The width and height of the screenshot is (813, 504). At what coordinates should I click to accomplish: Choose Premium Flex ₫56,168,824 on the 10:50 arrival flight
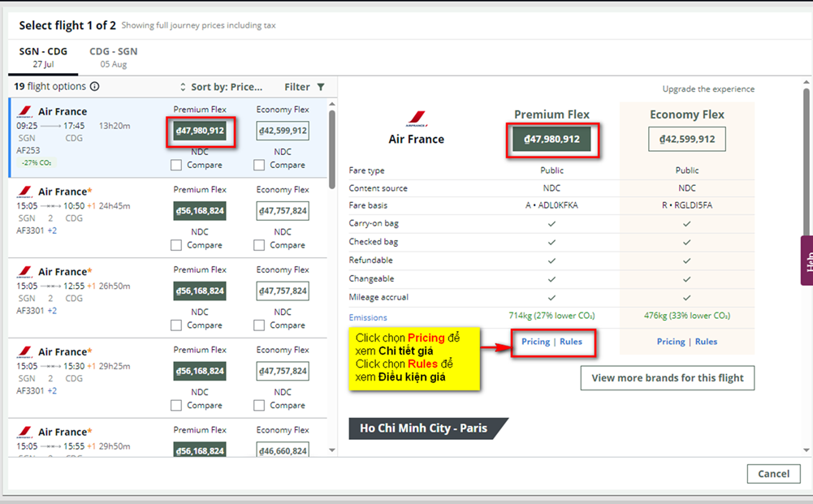(x=200, y=211)
